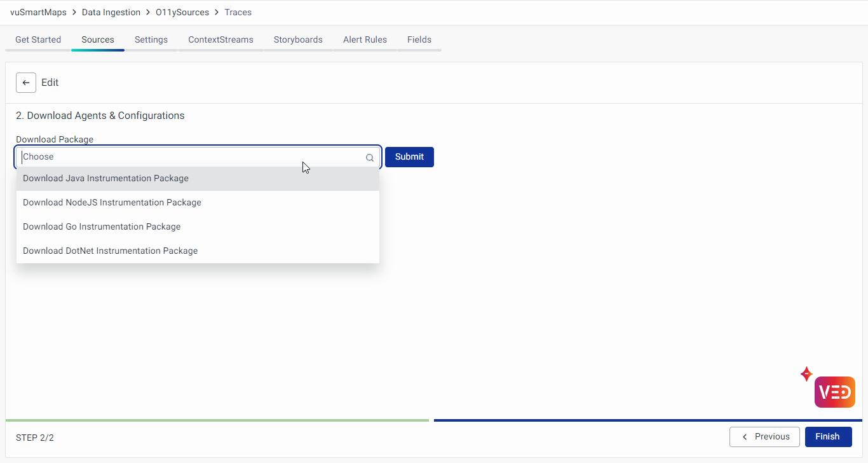
Task: Click the Choose package search field
Action: click(x=191, y=157)
